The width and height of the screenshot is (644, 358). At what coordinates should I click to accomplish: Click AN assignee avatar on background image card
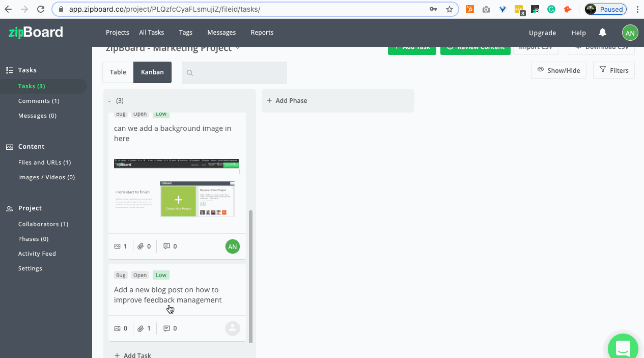(x=233, y=246)
